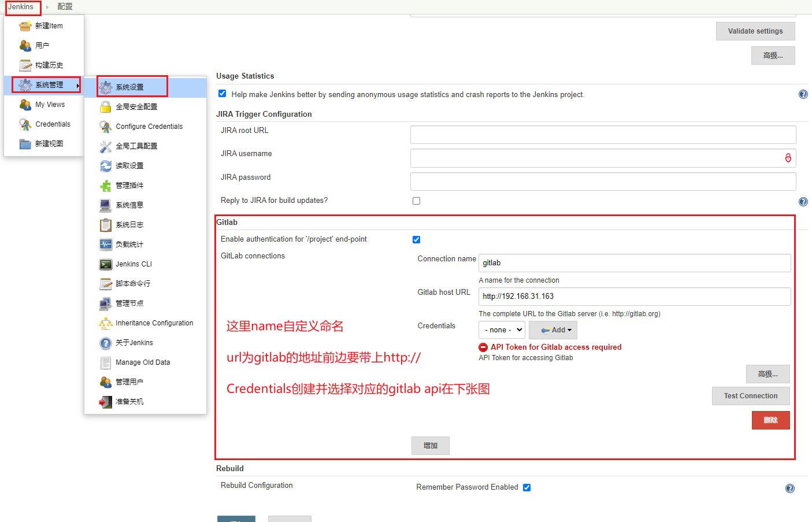Click the 负载统计 monitor icon
The height and width of the screenshot is (522, 812).
105,245
